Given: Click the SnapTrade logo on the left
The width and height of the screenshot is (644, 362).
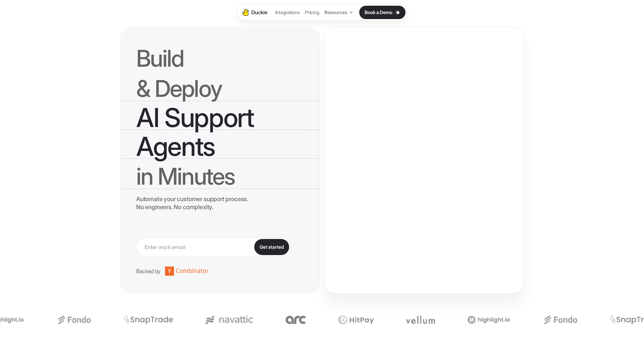Looking at the screenshot, I should point(149,320).
